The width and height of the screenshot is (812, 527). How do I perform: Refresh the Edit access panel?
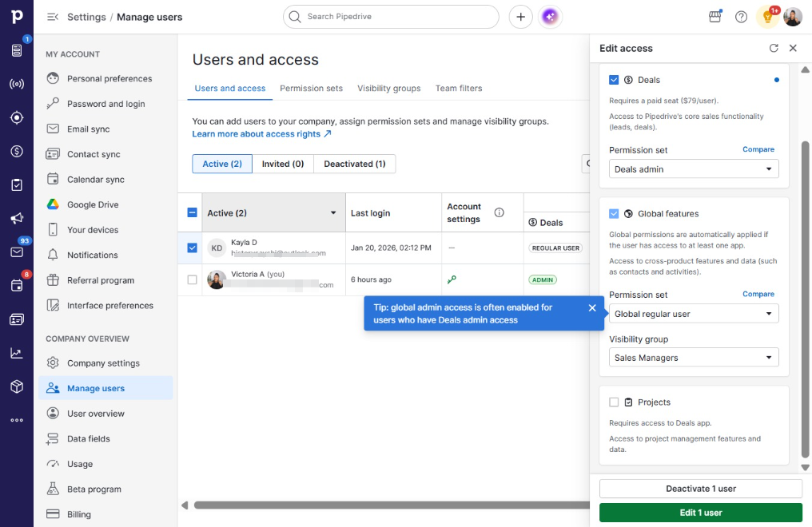[774, 48]
